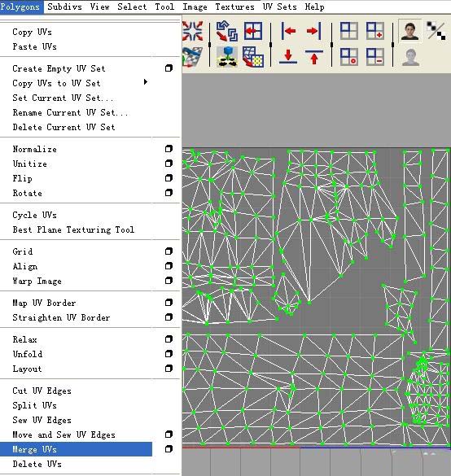The image size is (451, 476).
Task: Open the Create Empty UV Set option box
Action: (169, 68)
